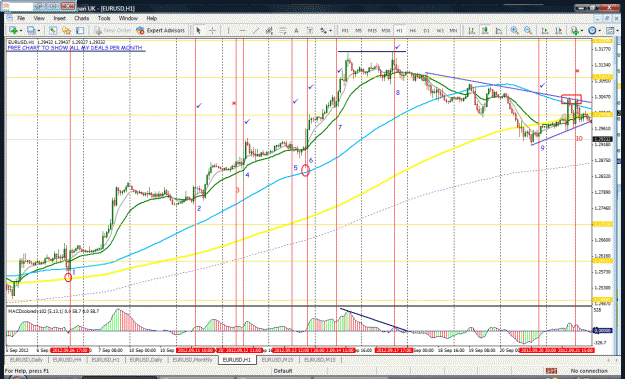Screen dimensions: 625x379
Task: Click the Periods clock icon
Action: tap(592, 30)
